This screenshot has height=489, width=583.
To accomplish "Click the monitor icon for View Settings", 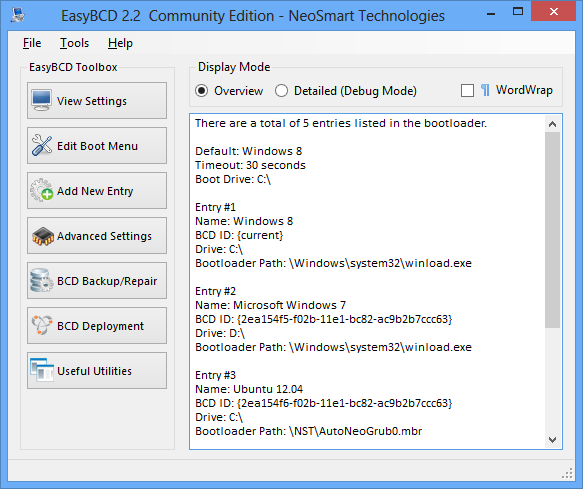I will (x=41, y=100).
